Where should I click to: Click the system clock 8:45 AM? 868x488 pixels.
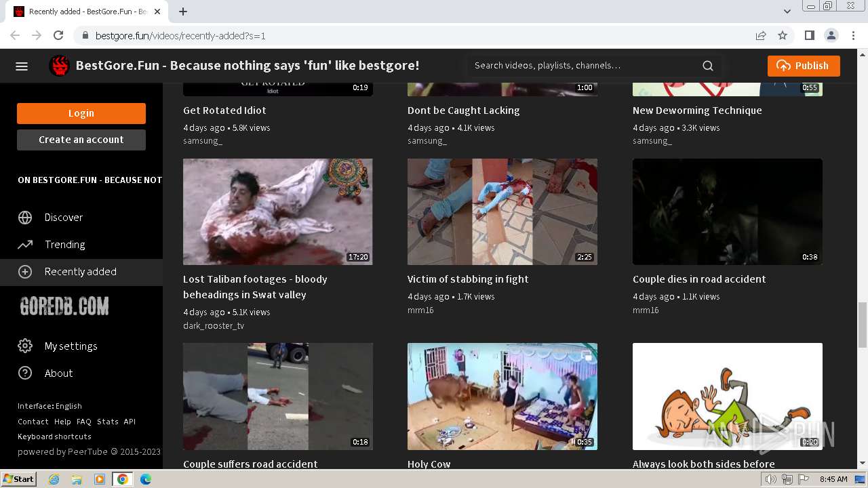pyautogui.click(x=833, y=479)
